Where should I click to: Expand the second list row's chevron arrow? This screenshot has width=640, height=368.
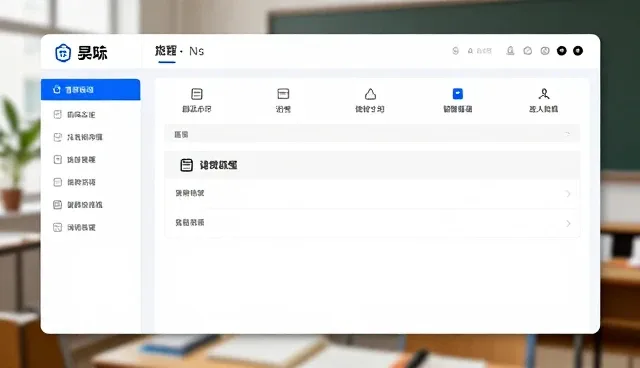[568, 223]
